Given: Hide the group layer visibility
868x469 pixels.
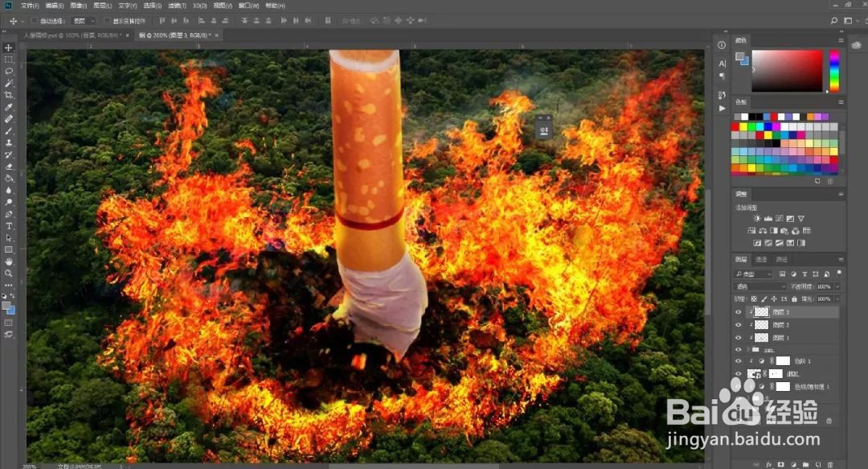Looking at the screenshot, I should (738, 350).
